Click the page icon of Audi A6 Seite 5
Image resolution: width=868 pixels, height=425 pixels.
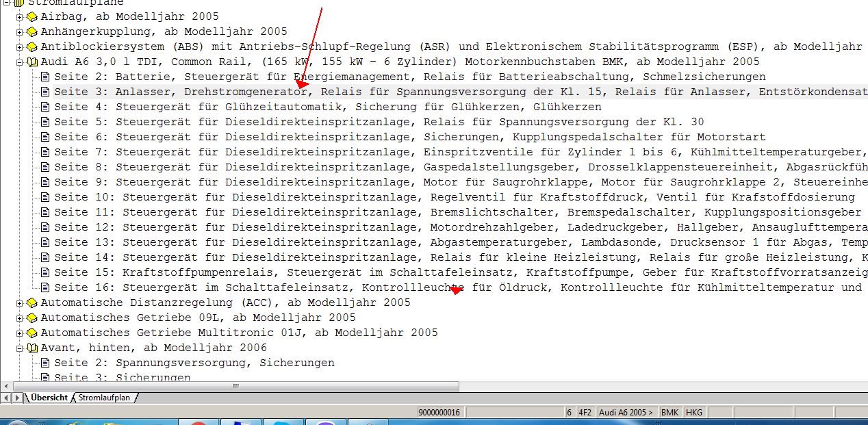[45, 122]
